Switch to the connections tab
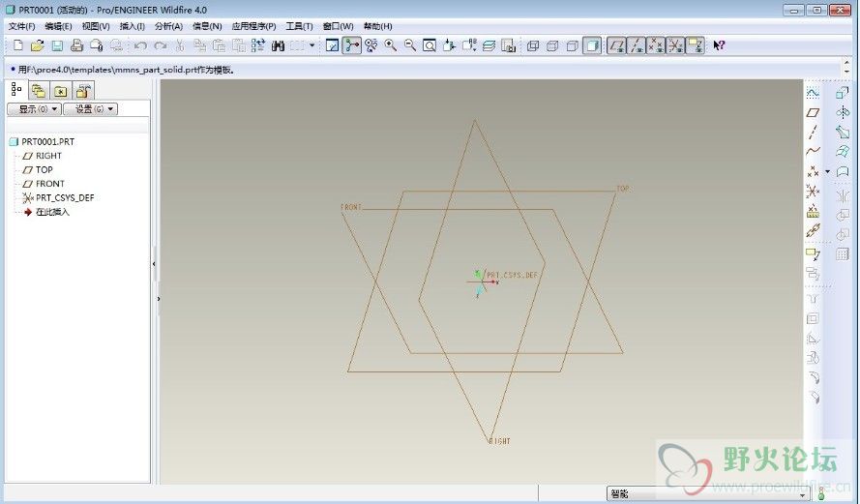 click(x=83, y=91)
